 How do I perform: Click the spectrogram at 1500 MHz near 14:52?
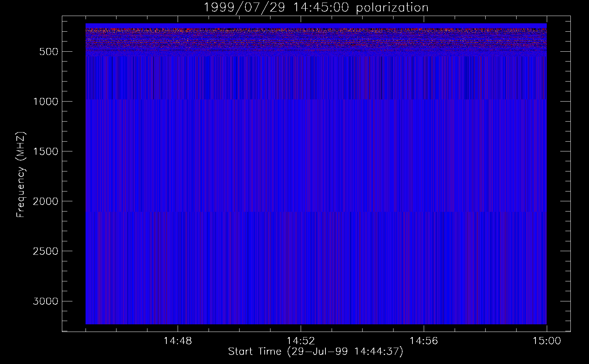[x=300, y=151]
